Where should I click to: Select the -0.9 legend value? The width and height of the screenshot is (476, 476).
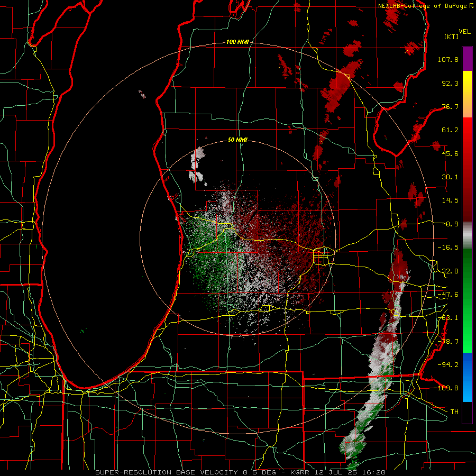(450, 224)
